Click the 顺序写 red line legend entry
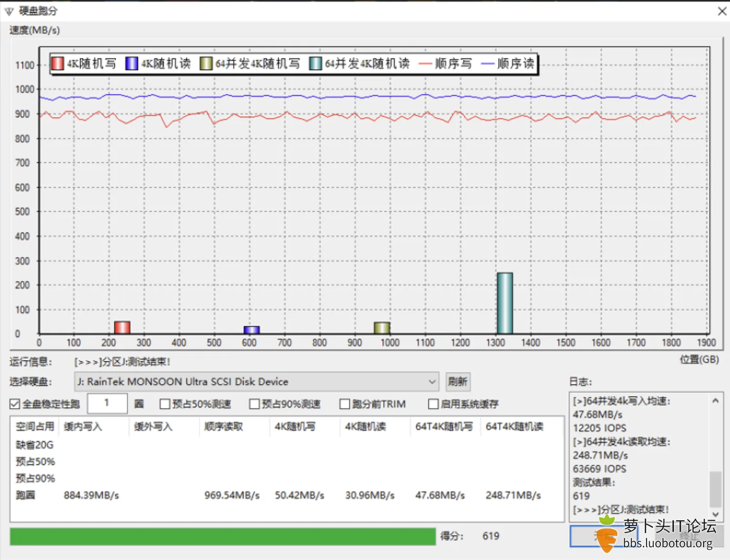Screen dimensions: 730x560 tap(445, 63)
